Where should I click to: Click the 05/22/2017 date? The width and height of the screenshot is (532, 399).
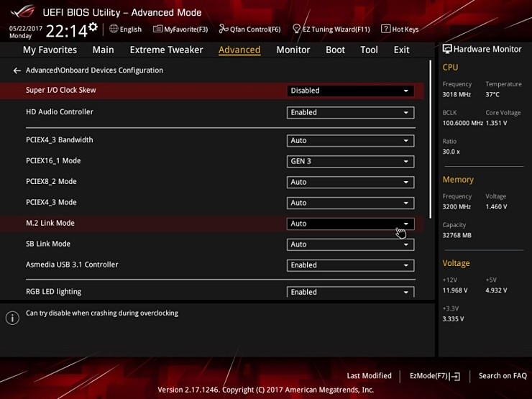(x=25, y=29)
